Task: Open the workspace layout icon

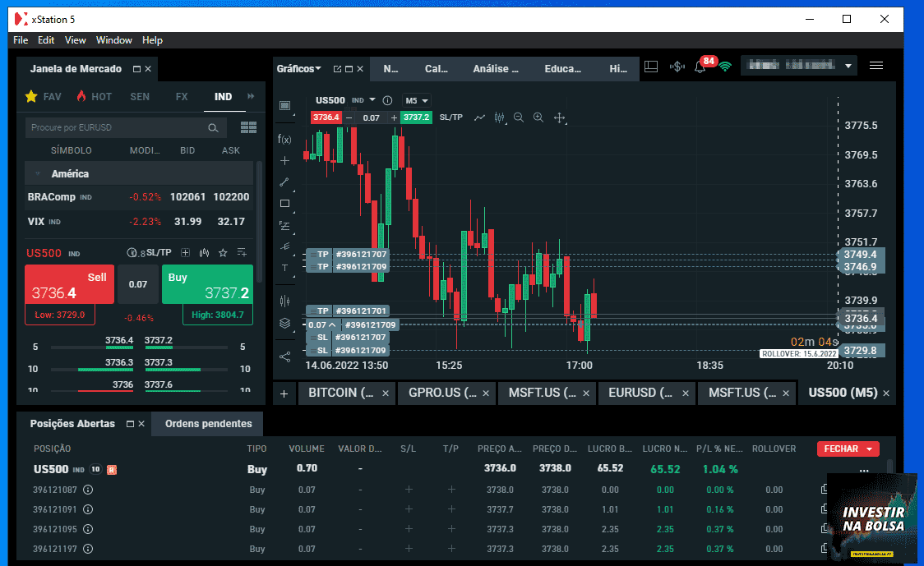Action: [651, 67]
